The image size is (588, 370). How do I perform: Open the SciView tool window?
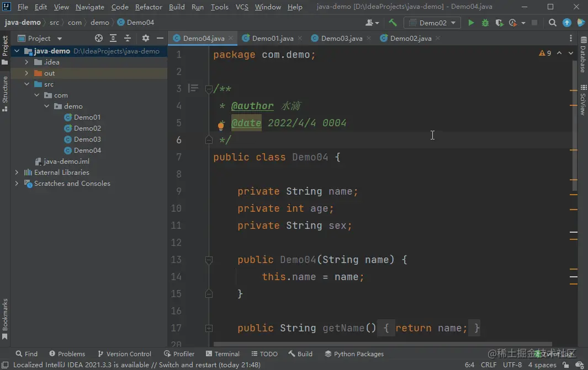coord(583,100)
